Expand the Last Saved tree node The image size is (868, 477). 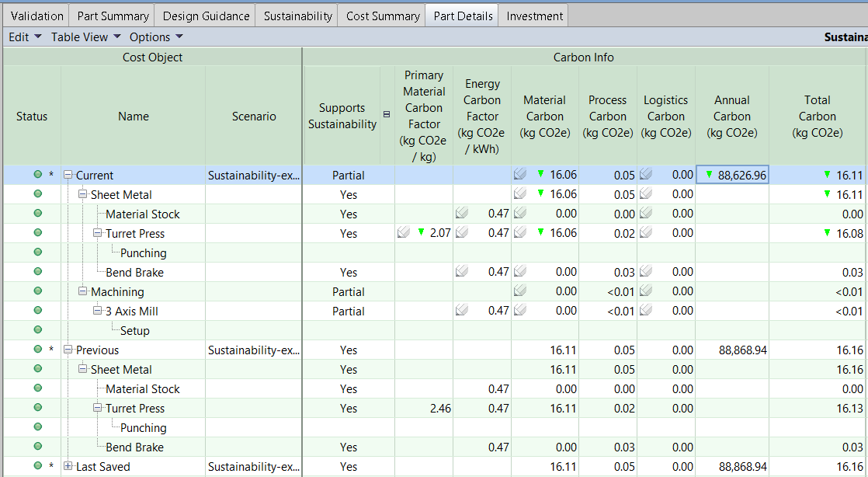pos(68,466)
